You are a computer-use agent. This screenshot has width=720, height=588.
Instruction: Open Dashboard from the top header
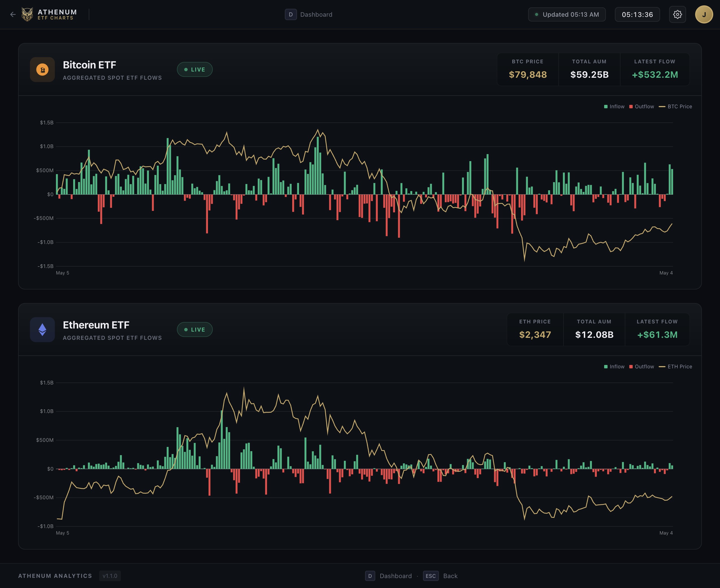(316, 15)
